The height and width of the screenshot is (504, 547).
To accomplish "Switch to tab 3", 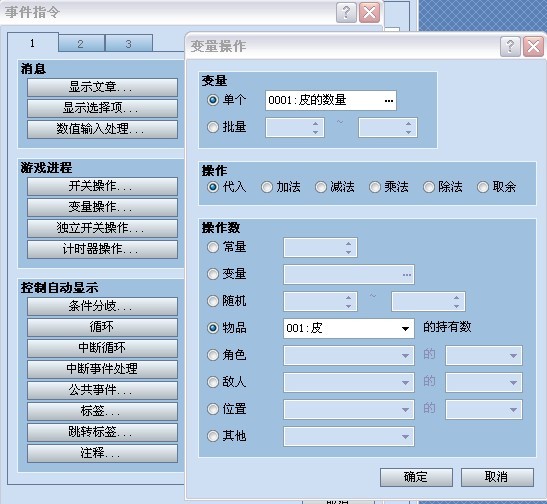I will click(129, 44).
